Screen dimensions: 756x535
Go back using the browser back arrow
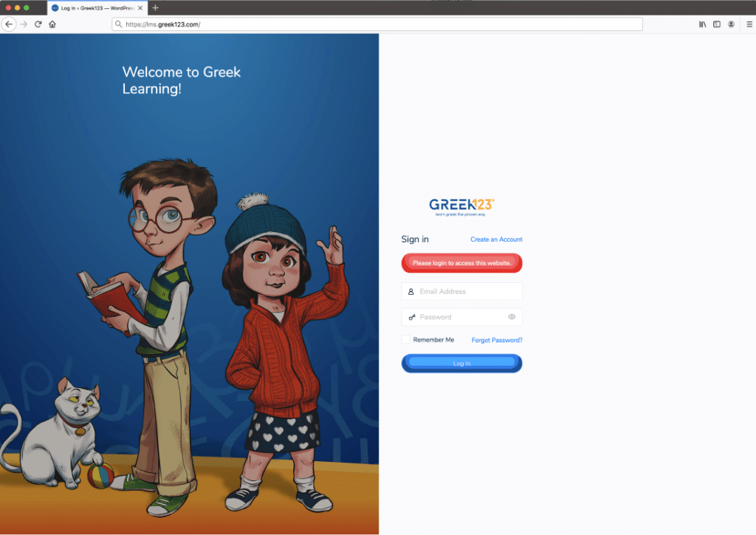click(x=9, y=24)
